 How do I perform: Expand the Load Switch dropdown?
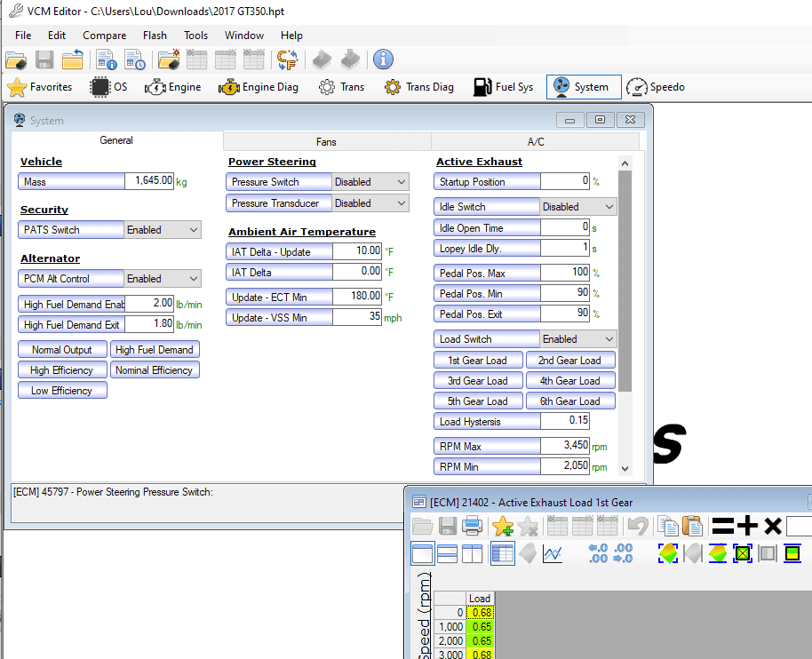(609, 339)
